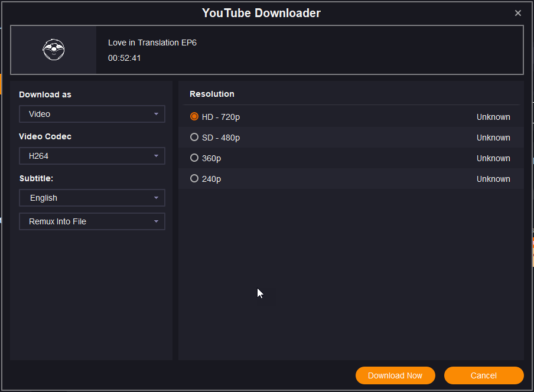
Task: Switch resolution to 240p
Action: click(x=194, y=179)
